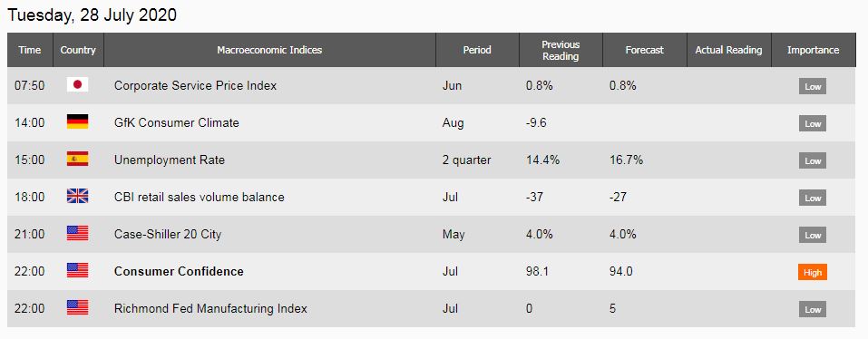Screen dimensions: 868x339
Task: Click the Previous Reading column header
Action: coord(561,50)
